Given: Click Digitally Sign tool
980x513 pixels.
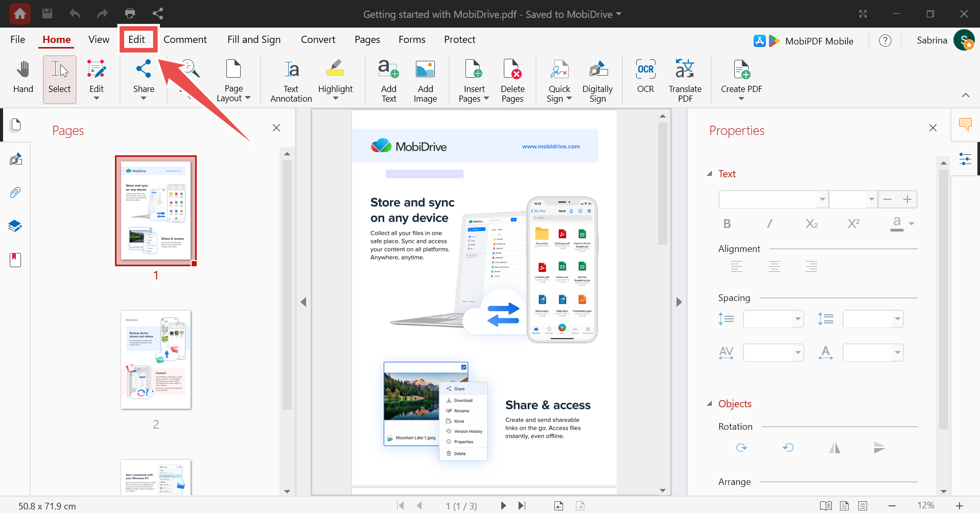Looking at the screenshot, I should [x=597, y=81].
